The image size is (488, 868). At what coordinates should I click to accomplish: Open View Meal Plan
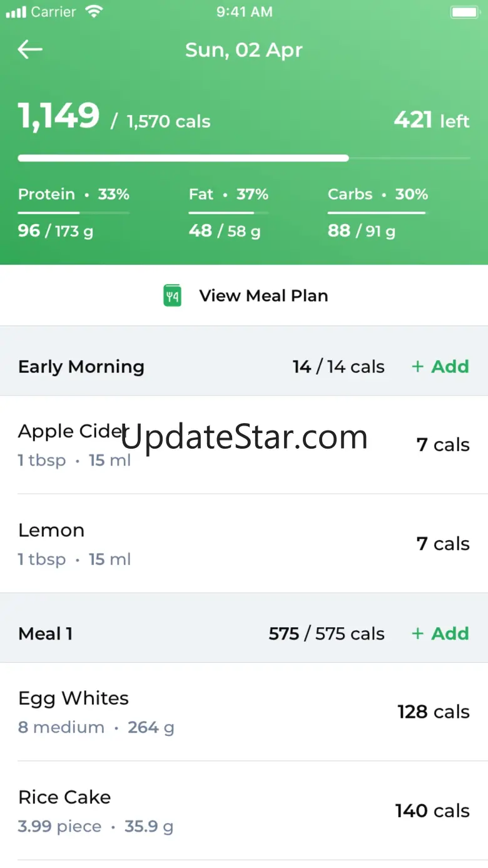click(x=263, y=295)
